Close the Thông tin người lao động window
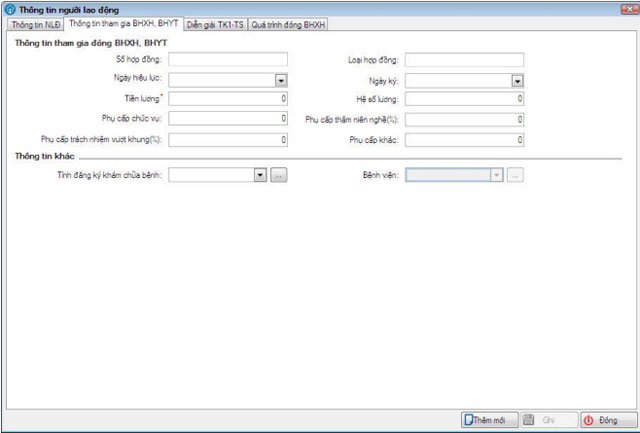640x433 pixels. pyautogui.click(x=629, y=9)
